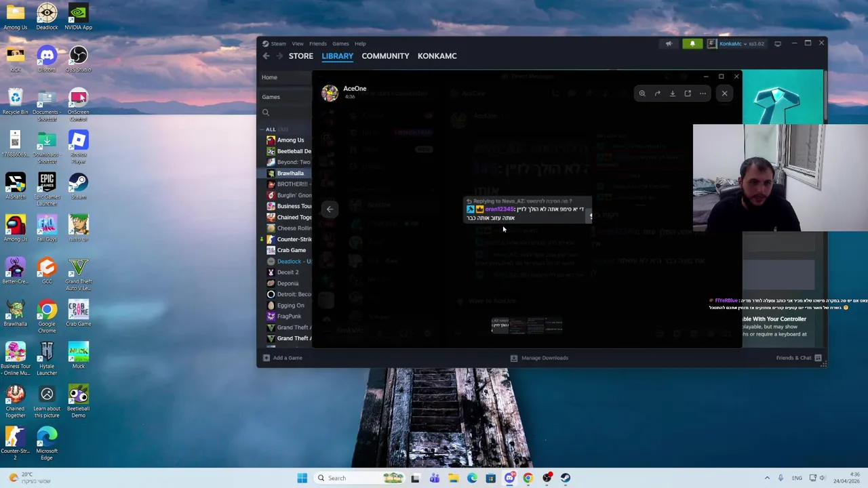Click the Windows Start button
This screenshot has width=868, height=488.
pos(302,478)
